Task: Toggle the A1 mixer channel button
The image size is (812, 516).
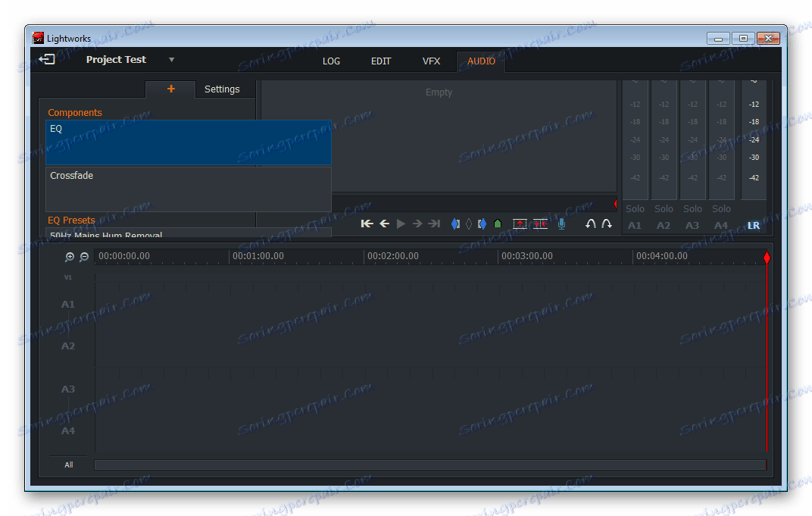Action: [635, 225]
